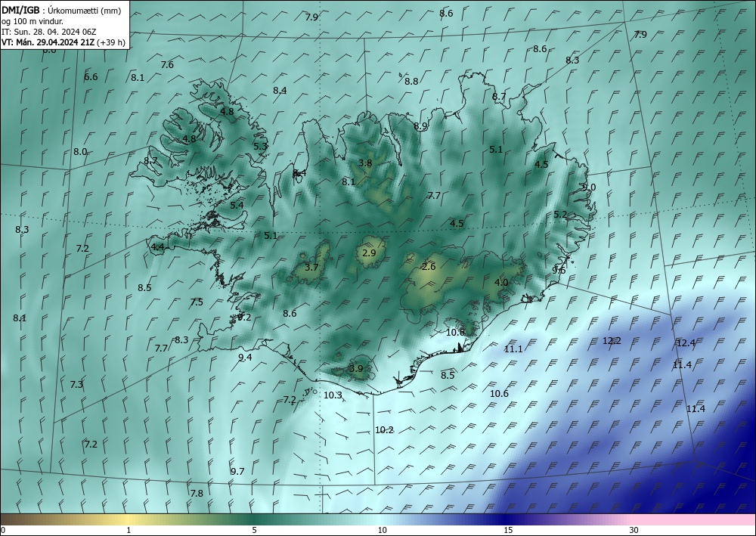Click the 8.0 value west of the Westfjords
The width and height of the screenshot is (756, 536).
(x=80, y=151)
